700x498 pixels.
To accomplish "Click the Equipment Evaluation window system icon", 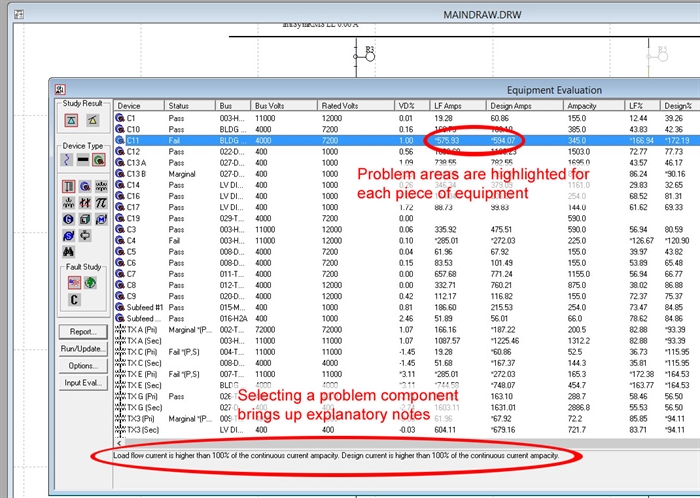I will pyautogui.click(x=60, y=90).
